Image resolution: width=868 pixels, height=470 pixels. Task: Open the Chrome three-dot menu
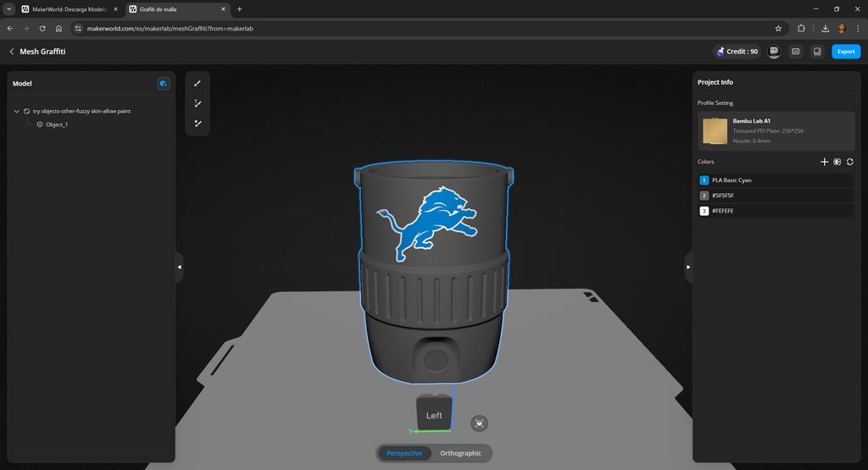pos(858,28)
